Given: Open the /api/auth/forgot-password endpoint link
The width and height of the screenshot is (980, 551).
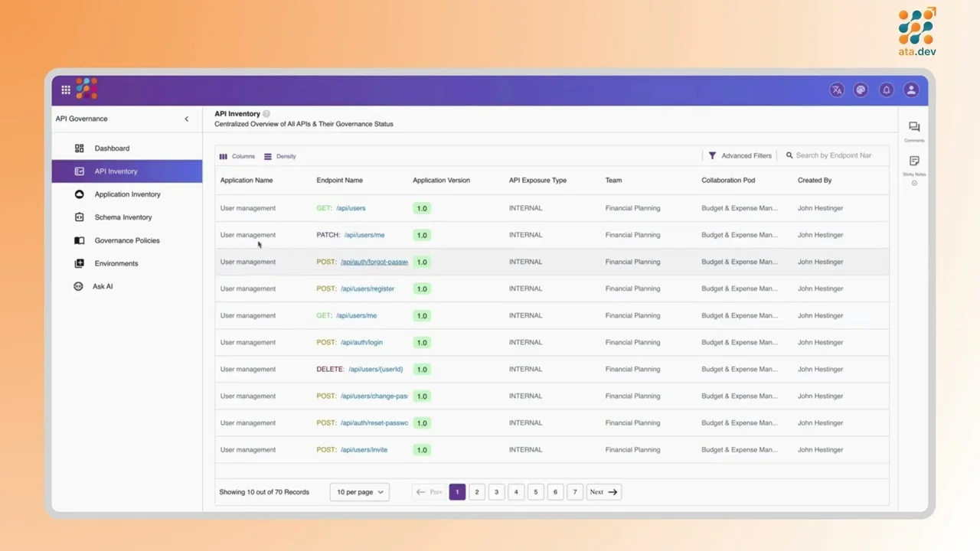Looking at the screenshot, I should pos(374,262).
